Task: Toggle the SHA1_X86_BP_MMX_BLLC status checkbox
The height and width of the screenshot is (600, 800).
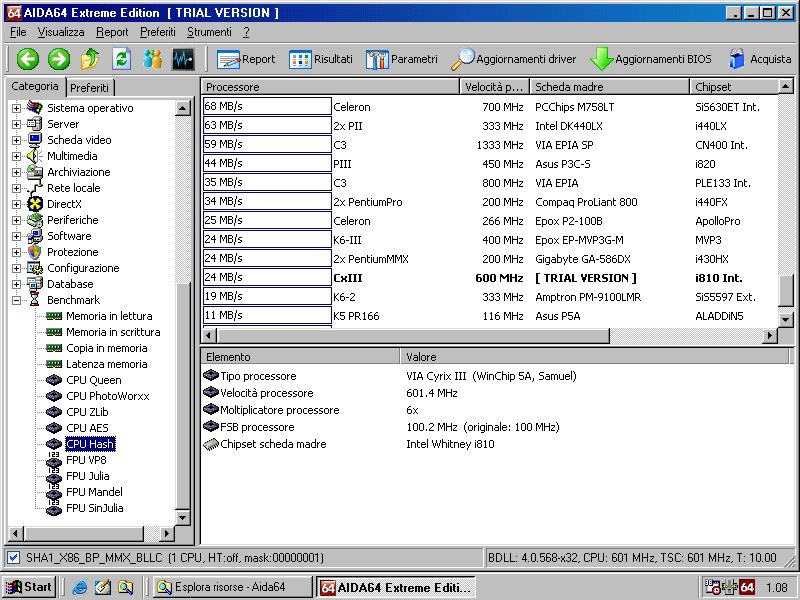Action: [13, 557]
